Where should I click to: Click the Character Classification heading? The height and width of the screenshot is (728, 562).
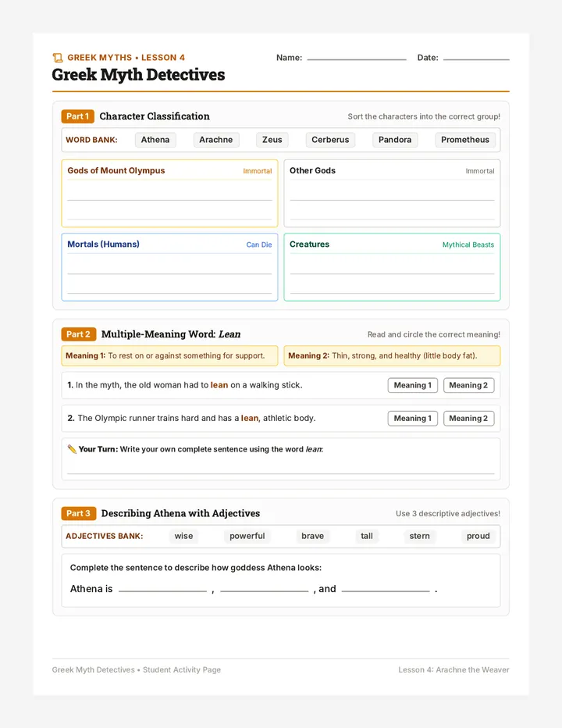click(155, 116)
